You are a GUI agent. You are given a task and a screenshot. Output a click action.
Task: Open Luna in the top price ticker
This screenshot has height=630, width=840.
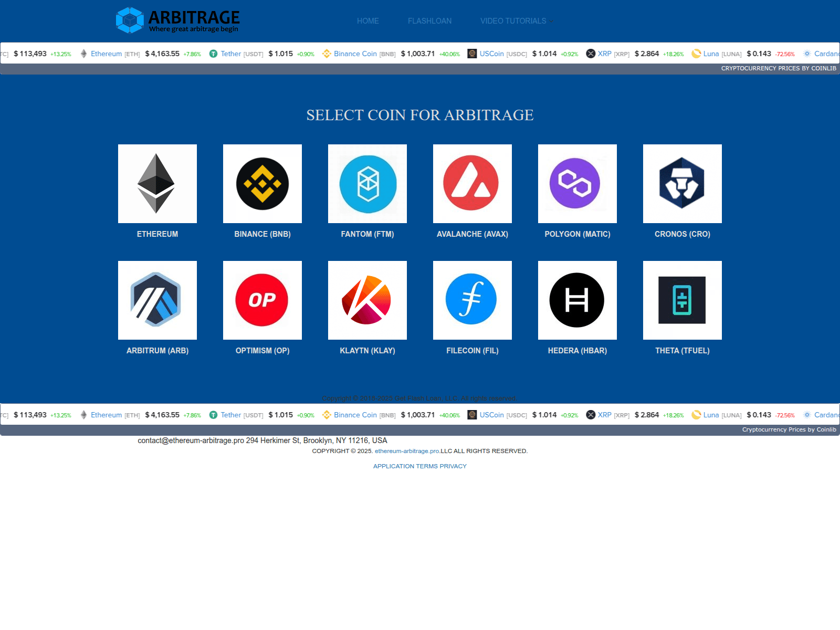[711, 54]
